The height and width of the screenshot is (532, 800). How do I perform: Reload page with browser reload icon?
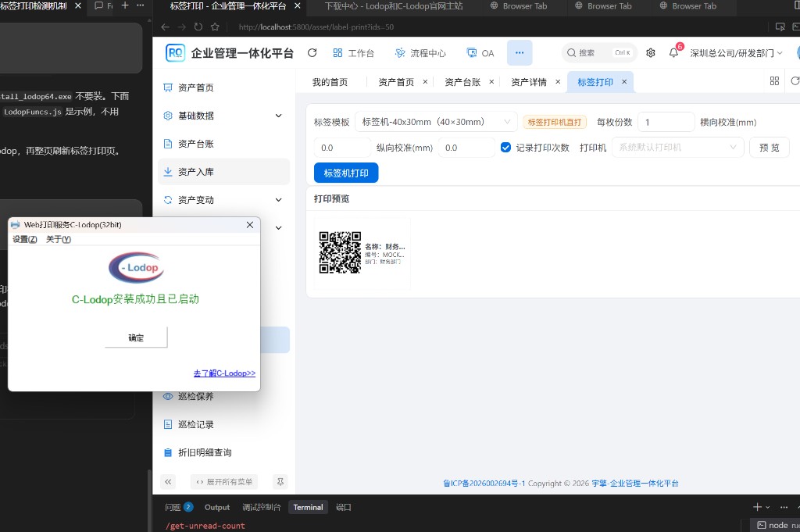[x=198, y=27]
